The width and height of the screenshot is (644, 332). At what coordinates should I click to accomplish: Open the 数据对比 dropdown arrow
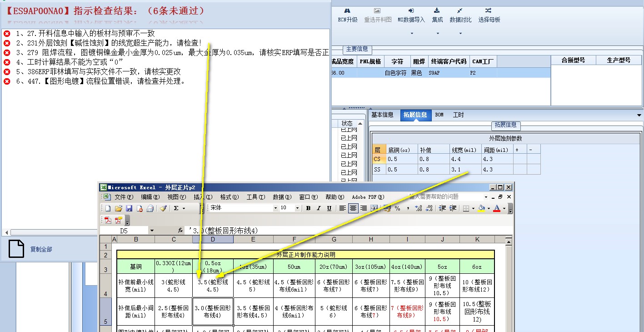coord(460,34)
